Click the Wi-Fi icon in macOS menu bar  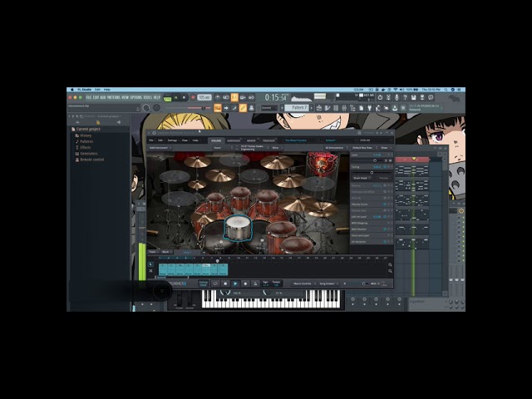(396, 90)
